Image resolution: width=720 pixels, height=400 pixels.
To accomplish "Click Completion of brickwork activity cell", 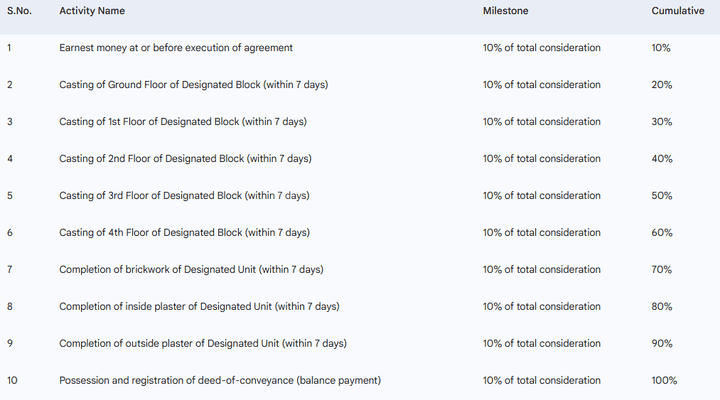I will click(x=191, y=270).
